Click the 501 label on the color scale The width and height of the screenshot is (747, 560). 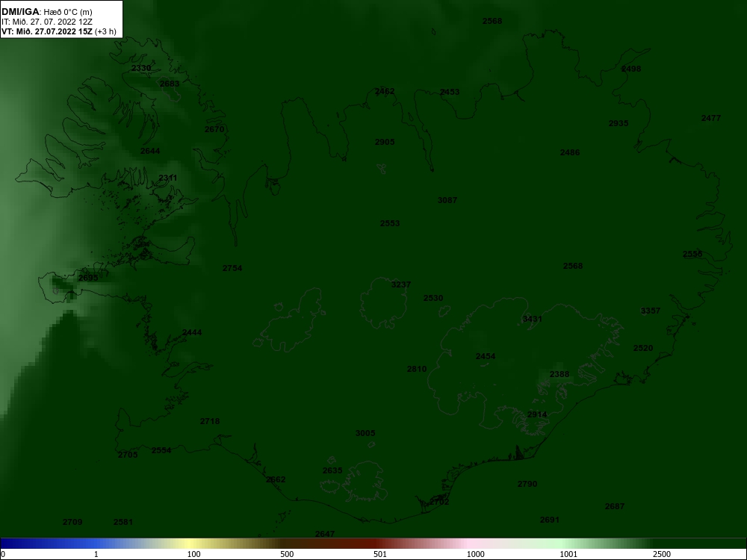[x=380, y=554]
